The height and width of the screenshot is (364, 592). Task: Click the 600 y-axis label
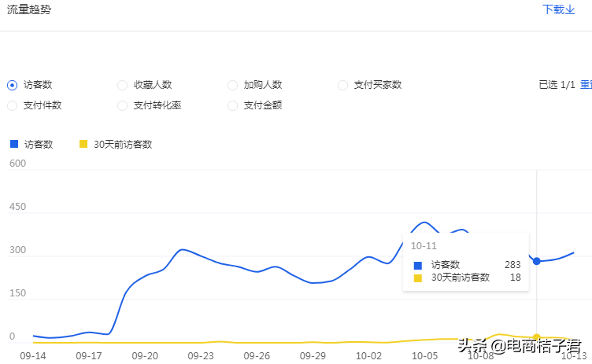(x=17, y=164)
